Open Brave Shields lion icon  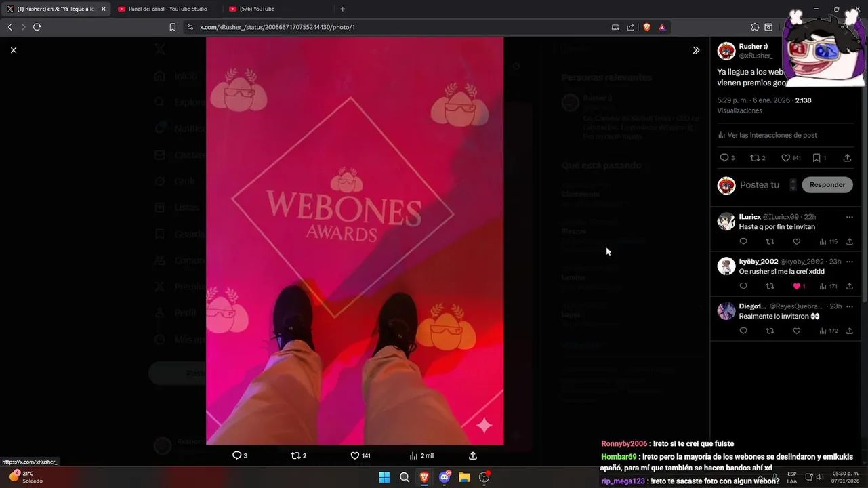(646, 27)
